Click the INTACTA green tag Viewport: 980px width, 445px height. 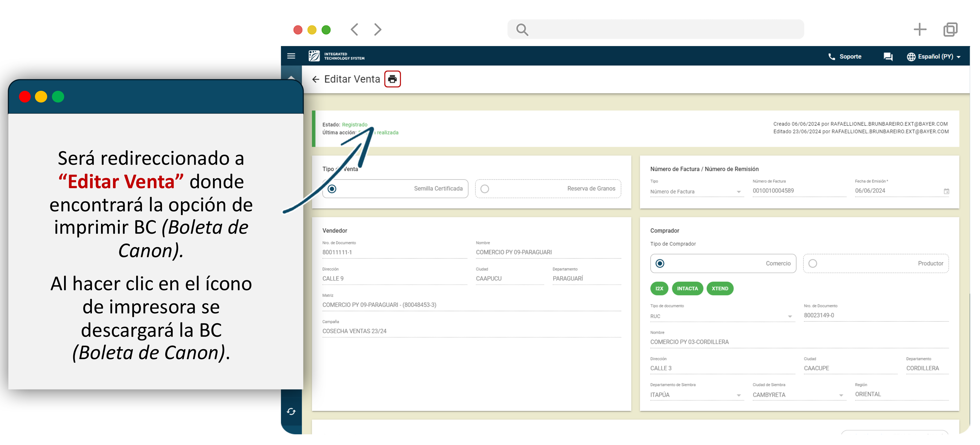(x=687, y=289)
